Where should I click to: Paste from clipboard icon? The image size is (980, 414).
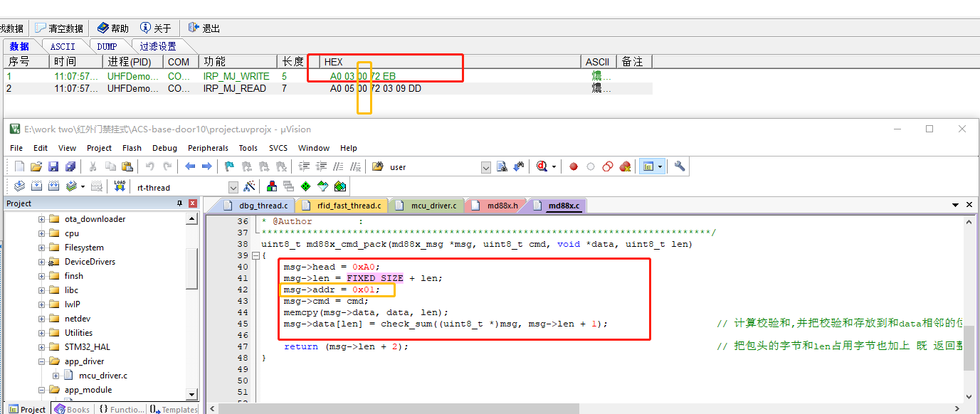pos(127,166)
